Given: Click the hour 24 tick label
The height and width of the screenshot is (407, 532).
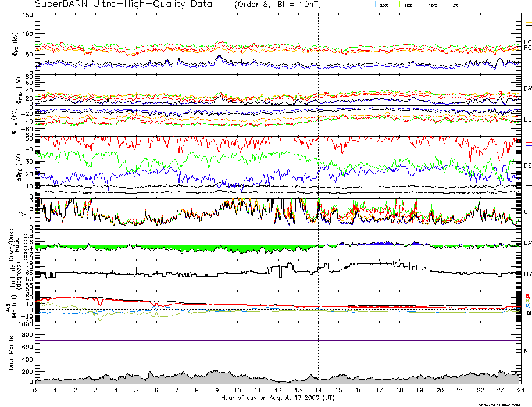Looking at the screenshot, I should coord(520,391).
